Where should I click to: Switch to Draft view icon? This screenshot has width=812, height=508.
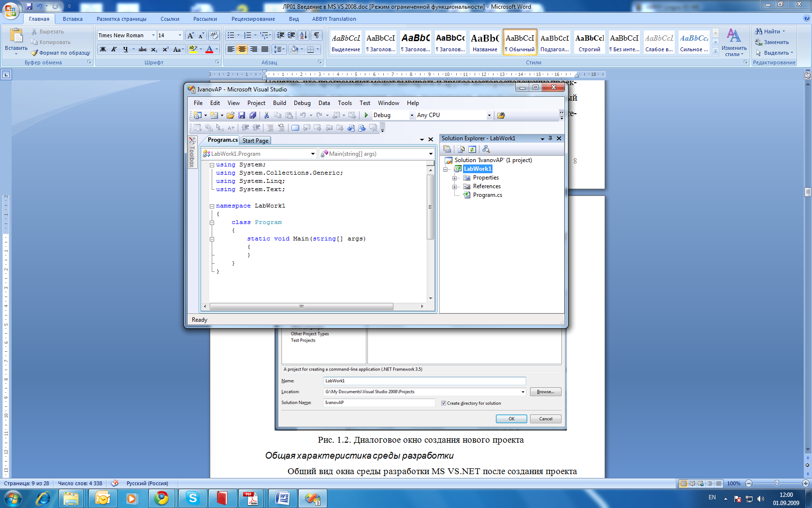719,483
